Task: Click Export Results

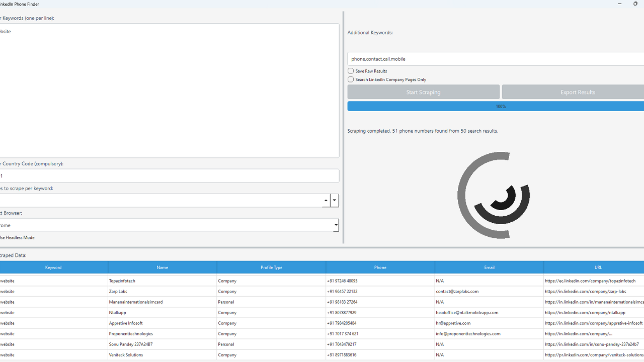Action: tap(578, 92)
